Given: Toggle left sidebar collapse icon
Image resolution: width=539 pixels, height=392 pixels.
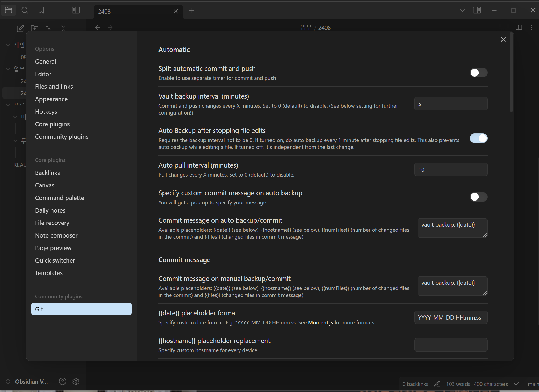Looking at the screenshot, I should pyautogui.click(x=76, y=10).
